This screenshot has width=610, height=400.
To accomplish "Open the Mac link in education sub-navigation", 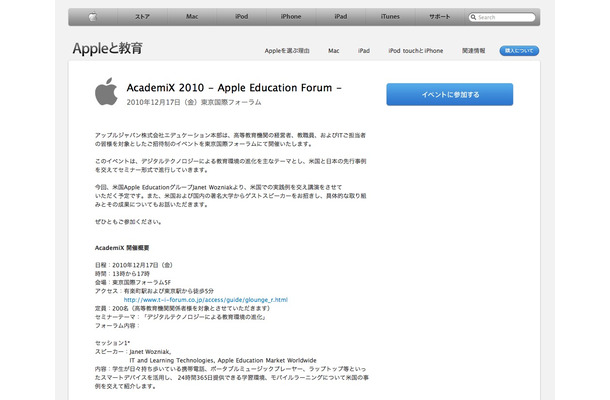I will (334, 51).
